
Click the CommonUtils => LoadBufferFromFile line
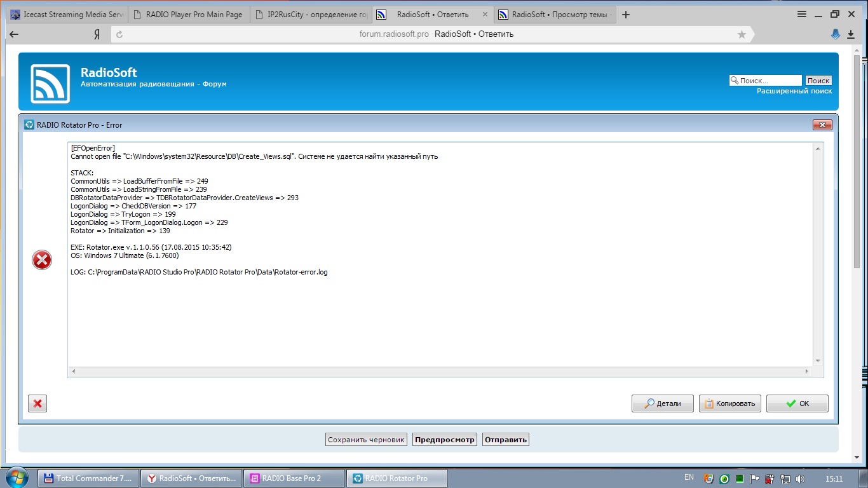tap(139, 181)
